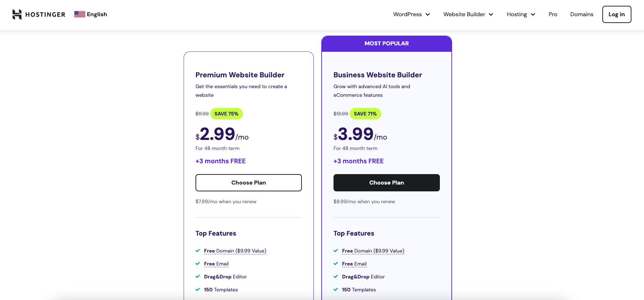Screen dimensions: 644x300
Task: Click the MOST POPULAR banner
Action: point(387,44)
